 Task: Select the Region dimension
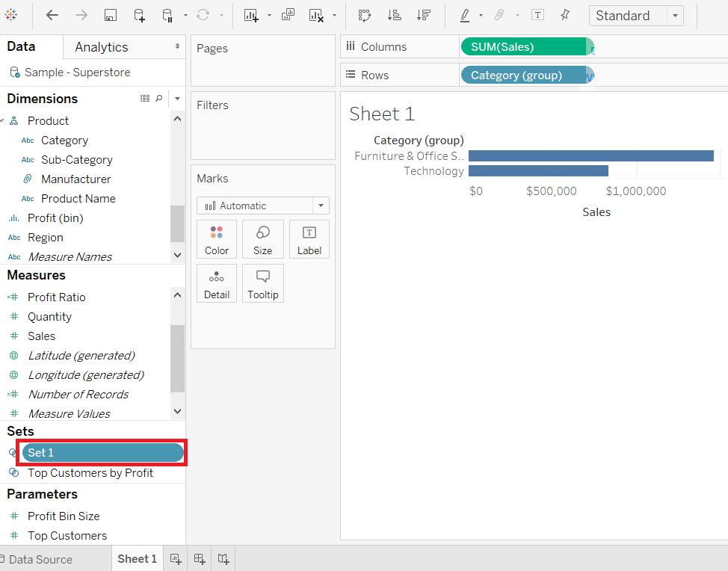tap(45, 238)
